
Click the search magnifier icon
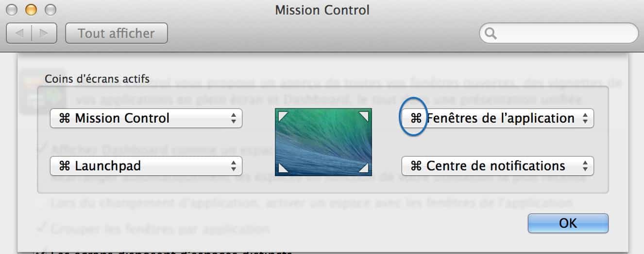491,34
